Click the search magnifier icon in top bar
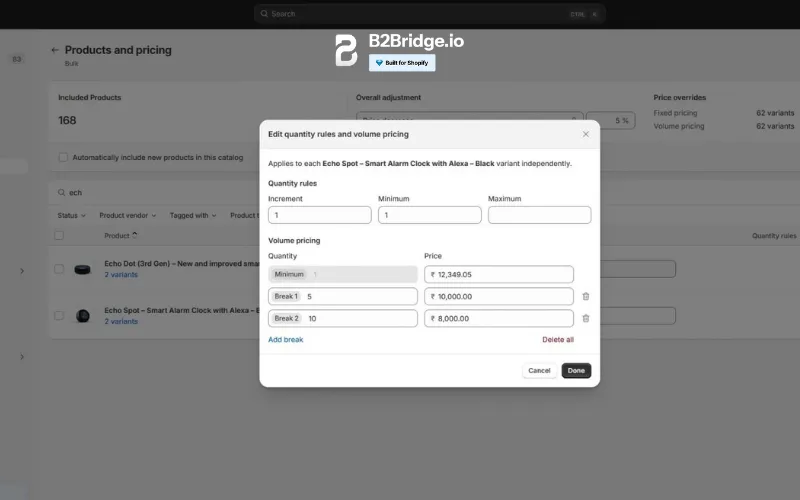800x500 pixels. (x=264, y=14)
